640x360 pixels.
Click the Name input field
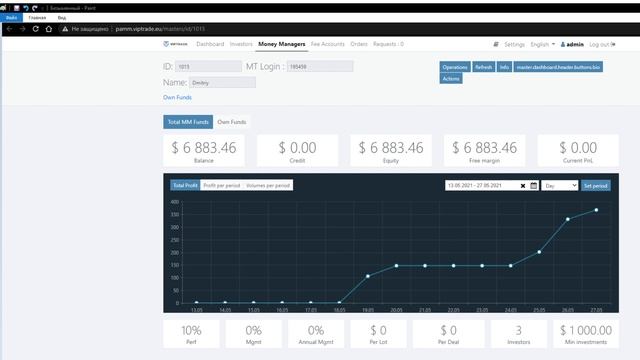pyautogui.click(x=222, y=82)
